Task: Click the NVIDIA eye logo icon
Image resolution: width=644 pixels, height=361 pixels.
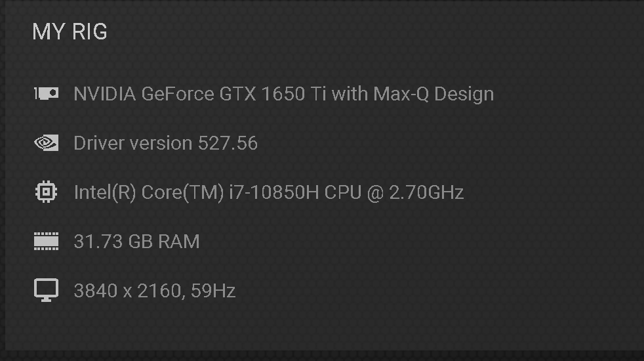Action: 46,142
